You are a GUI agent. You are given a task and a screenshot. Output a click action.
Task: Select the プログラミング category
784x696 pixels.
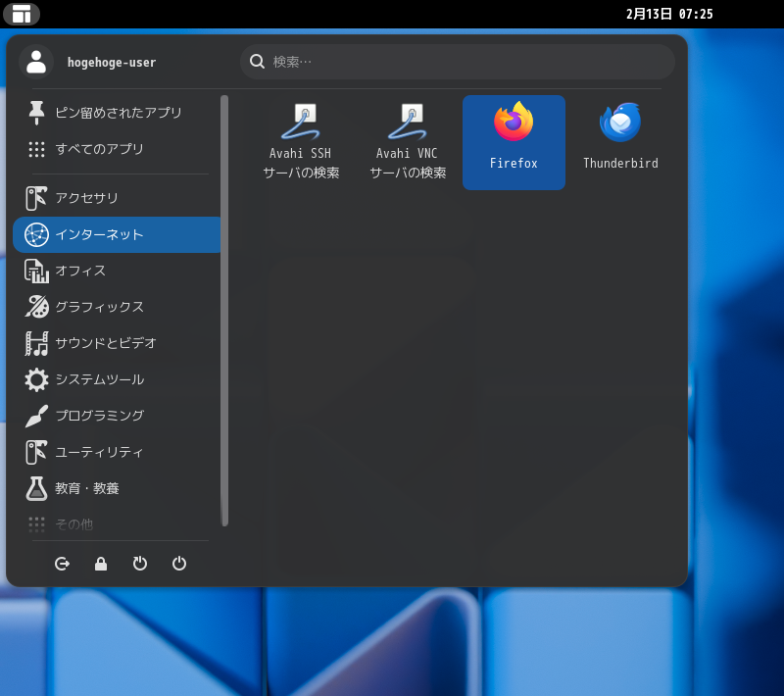[x=117, y=416]
